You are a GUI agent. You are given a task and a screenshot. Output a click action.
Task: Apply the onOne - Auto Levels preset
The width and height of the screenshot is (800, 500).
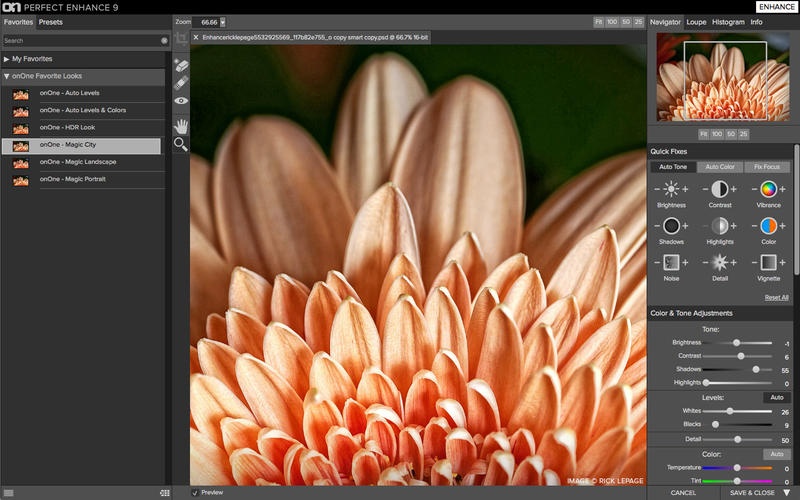pos(83,93)
